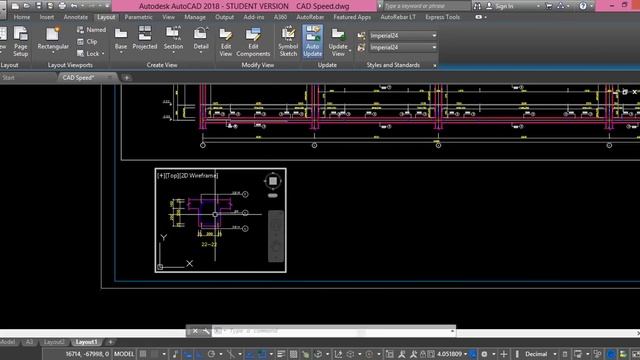Image resolution: width=640 pixels, height=360 pixels.
Task: Click the annotation scale lock icon
Action: [423, 354]
